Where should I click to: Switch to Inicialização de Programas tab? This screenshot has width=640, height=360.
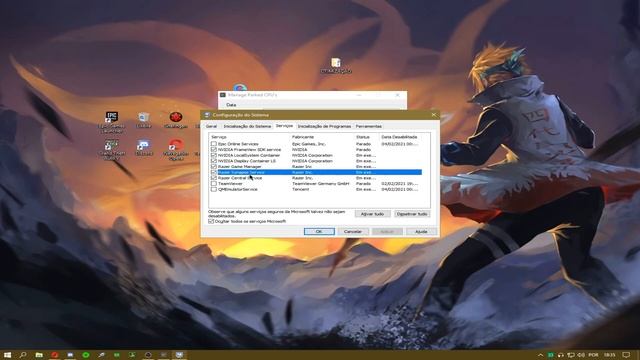coord(324,127)
